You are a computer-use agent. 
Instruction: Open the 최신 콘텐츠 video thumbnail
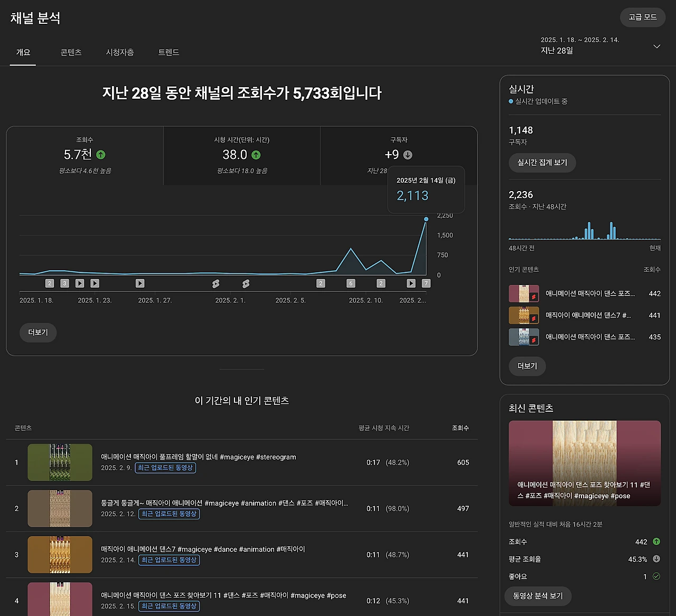(584, 463)
